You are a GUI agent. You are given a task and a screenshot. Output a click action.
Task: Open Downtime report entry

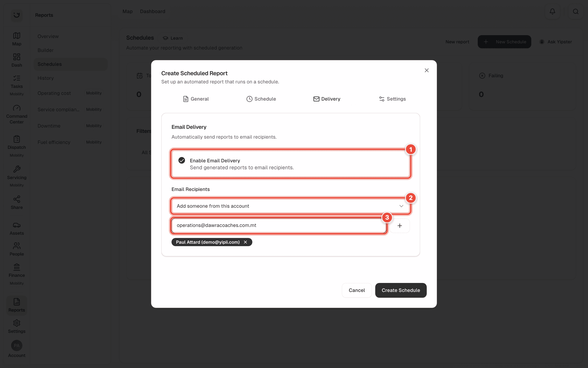[70, 126]
